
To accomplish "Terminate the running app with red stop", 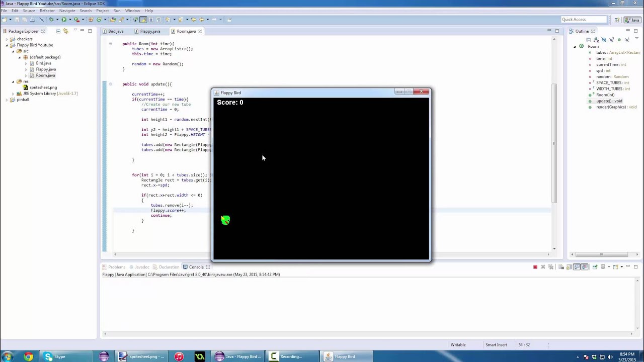I will click(535, 267).
